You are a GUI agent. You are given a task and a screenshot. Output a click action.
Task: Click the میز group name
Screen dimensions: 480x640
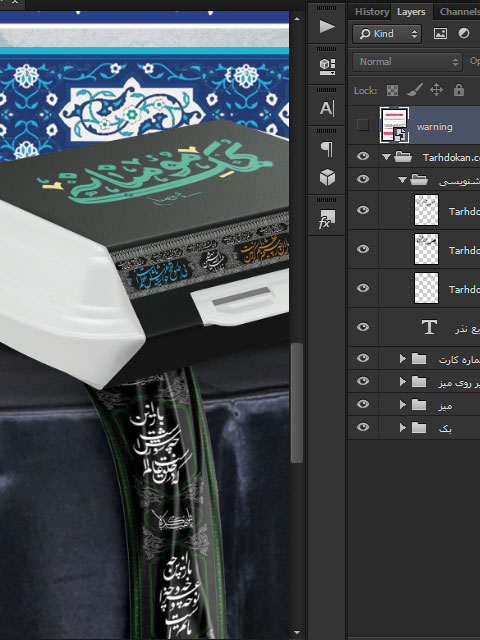(445, 405)
